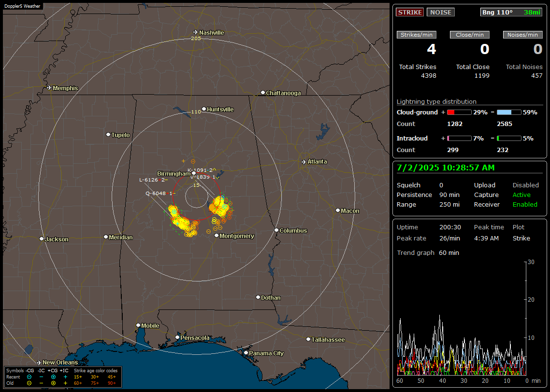This screenshot has height=392, width=550.
Task: Click the Doppler5 Weather title label
Action: pos(22,6)
